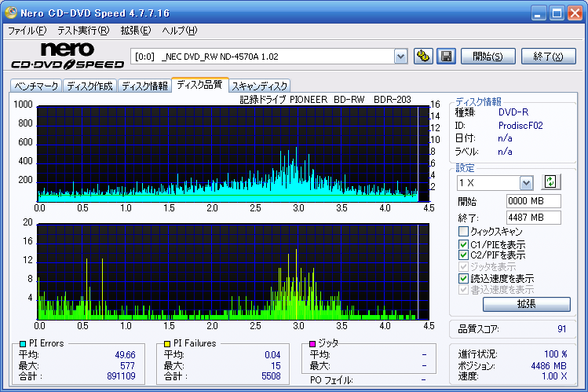
Task: Toggle the C2/PIFを表示 checkbox
Action: [463, 255]
